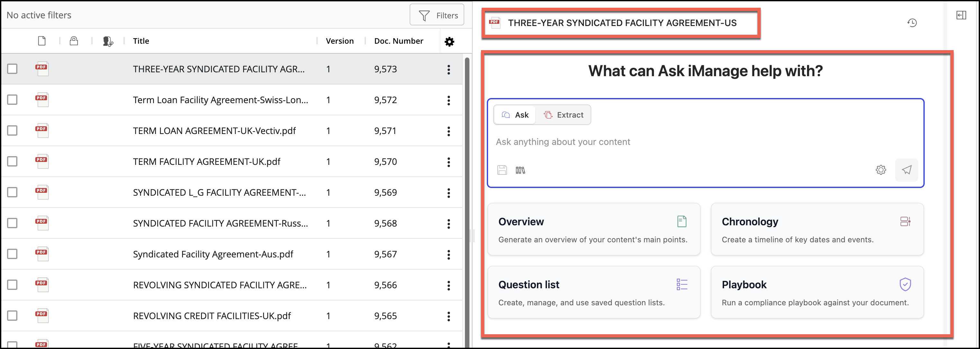Open kebab menu for document 9,572

449,100
